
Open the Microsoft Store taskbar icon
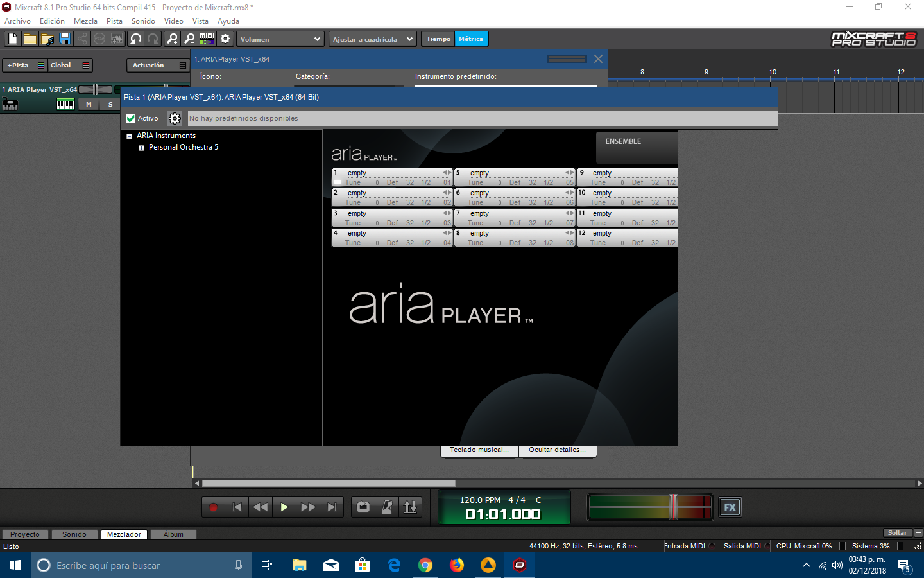coord(363,565)
